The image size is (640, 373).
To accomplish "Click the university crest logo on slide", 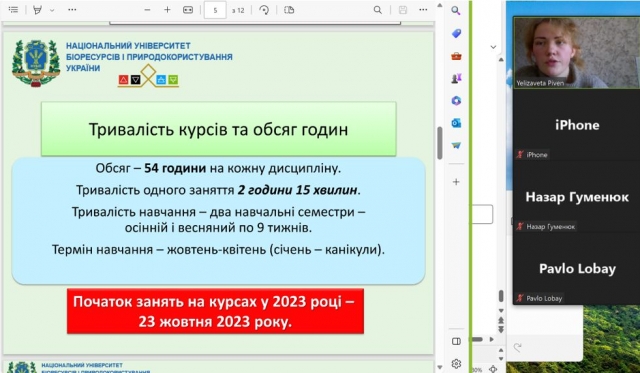I will (36, 63).
